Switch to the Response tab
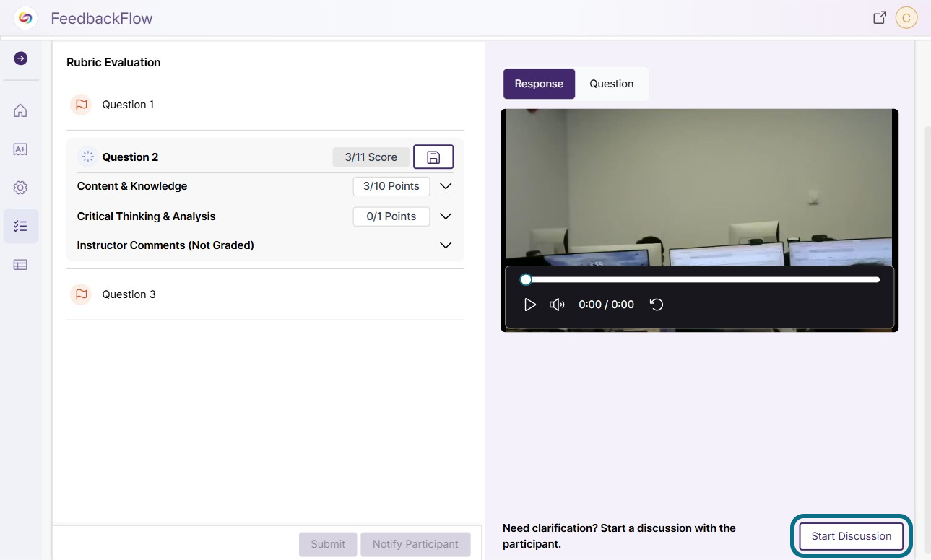The height and width of the screenshot is (560, 931). click(539, 84)
